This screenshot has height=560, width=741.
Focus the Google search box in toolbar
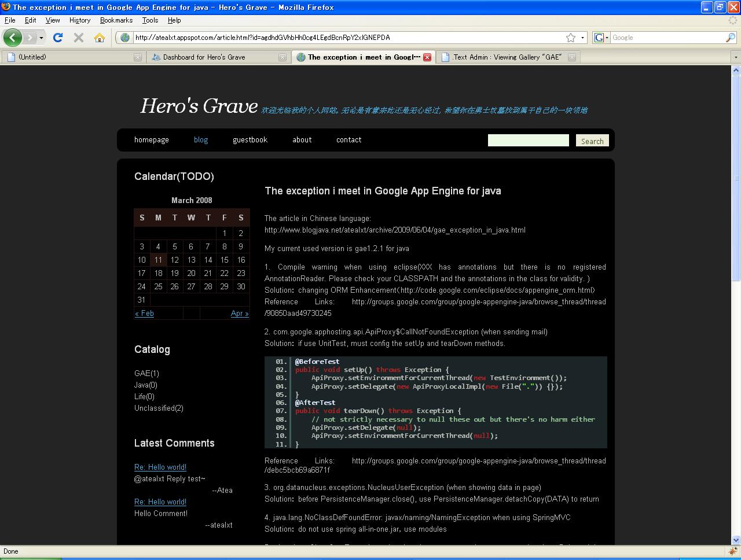pos(667,38)
